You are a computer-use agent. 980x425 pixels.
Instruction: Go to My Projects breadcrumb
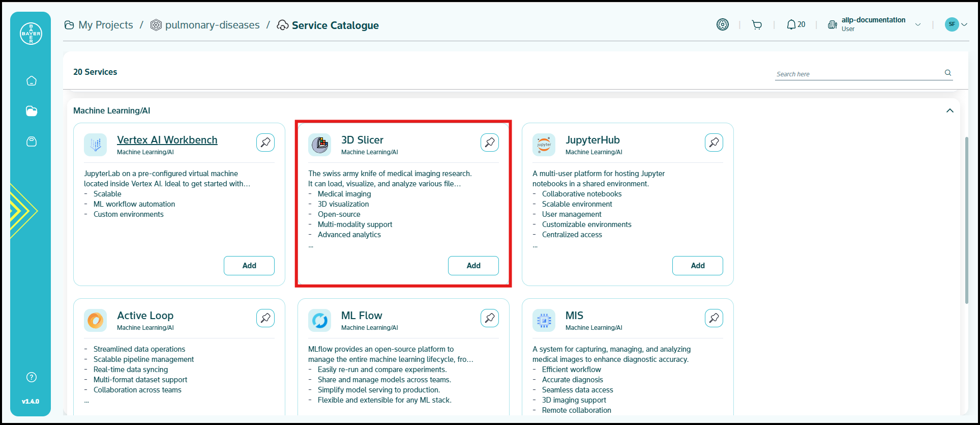[105, 25]
